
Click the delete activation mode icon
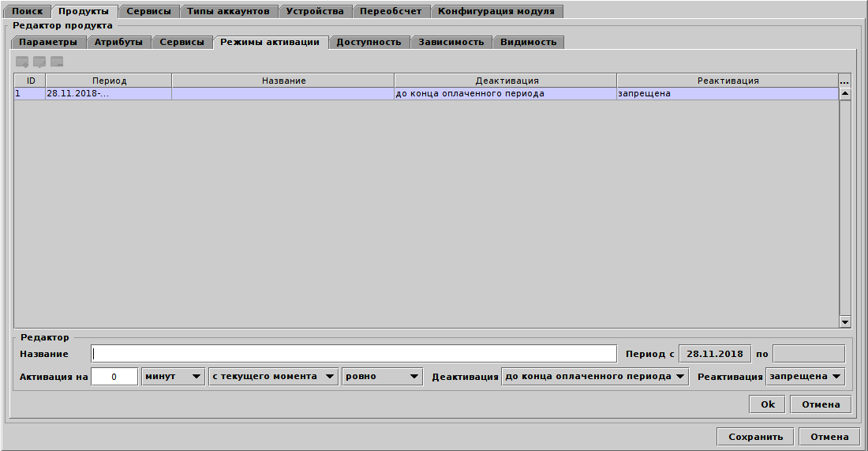click(57, 62)
